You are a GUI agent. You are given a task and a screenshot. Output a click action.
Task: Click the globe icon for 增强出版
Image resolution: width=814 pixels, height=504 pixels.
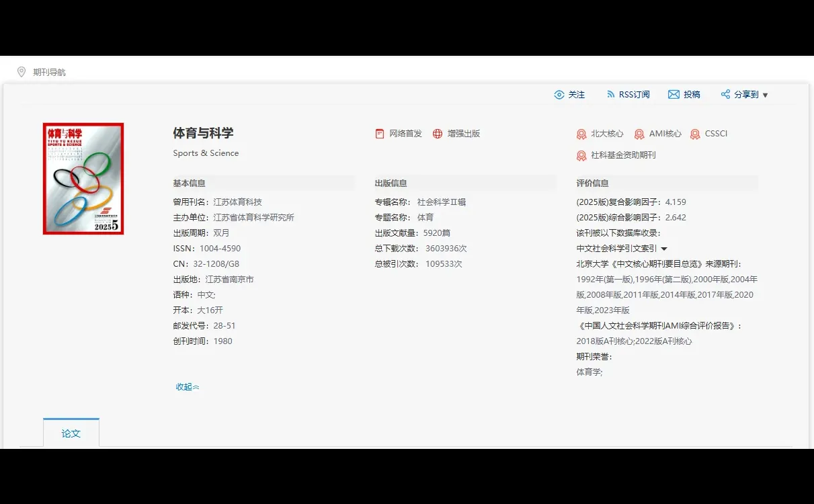(x=438, y=133)
